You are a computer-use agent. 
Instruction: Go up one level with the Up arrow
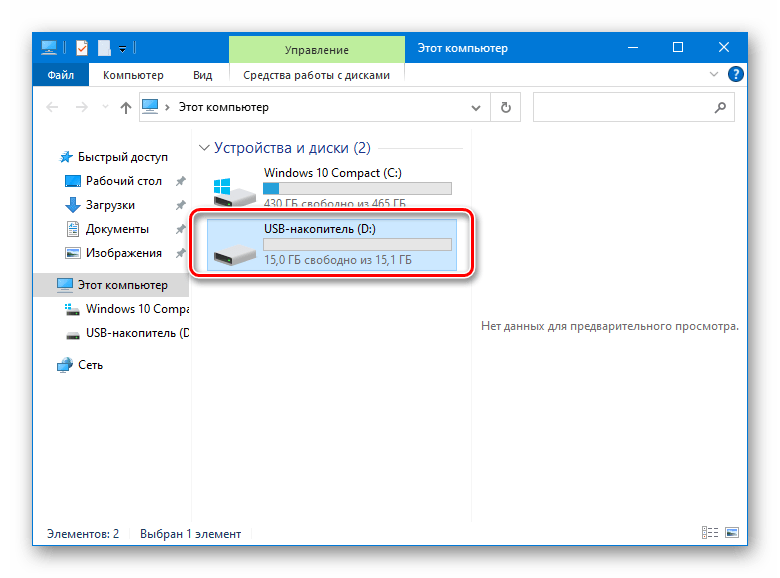pyautogui.click(x=126, y=107)
